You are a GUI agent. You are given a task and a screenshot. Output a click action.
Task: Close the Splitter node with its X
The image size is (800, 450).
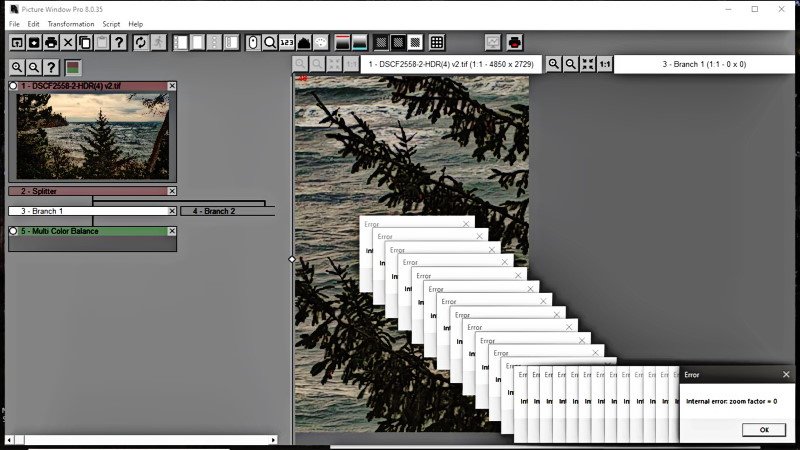tap(171, 191)
